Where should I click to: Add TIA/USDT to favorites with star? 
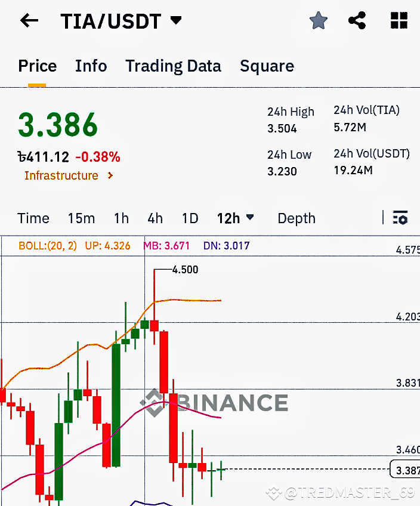point(319,21)
